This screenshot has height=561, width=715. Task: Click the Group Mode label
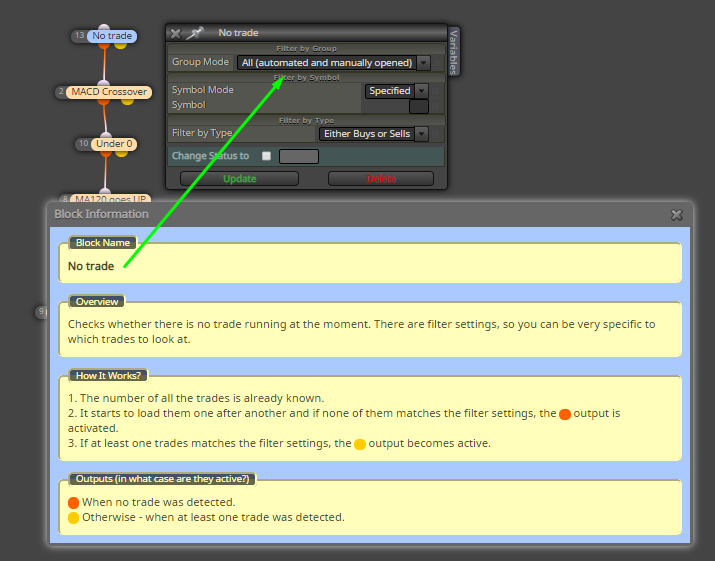pos(200,62)
